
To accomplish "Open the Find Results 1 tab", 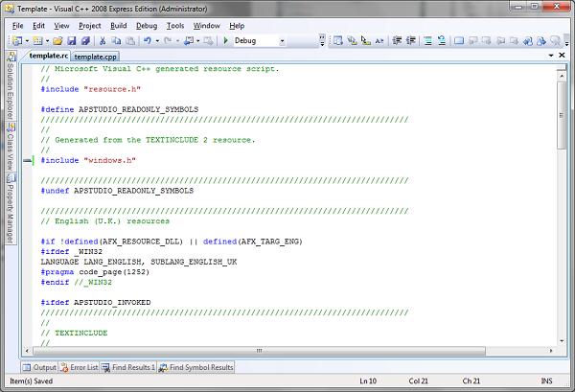I will tap(128, 367).
